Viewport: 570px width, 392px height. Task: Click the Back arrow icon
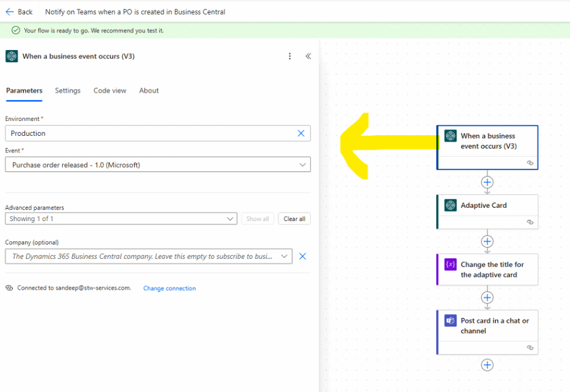pos(9,12)
